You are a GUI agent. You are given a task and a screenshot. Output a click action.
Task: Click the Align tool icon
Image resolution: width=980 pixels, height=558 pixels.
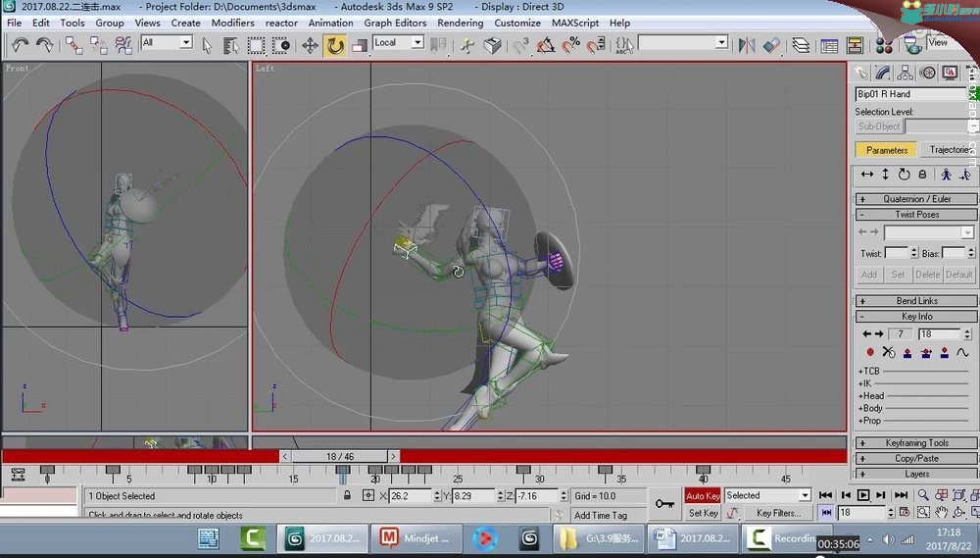point(772,45)
